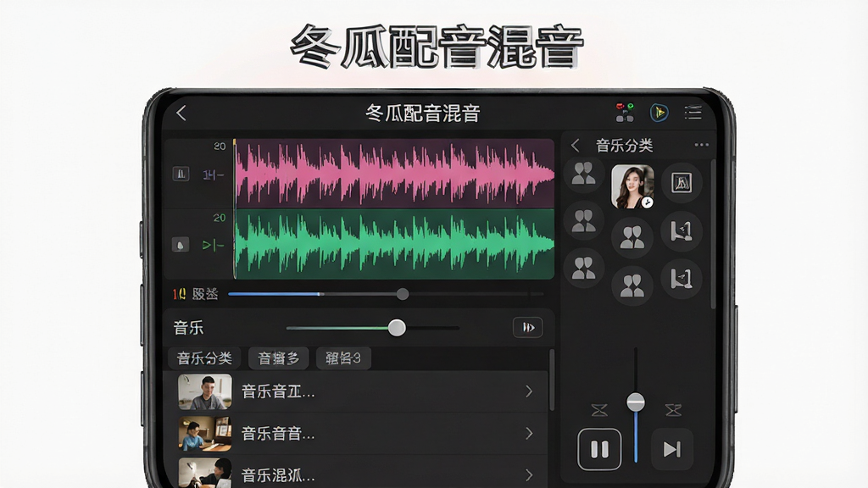Click the 音乐分类 side panel heading
The height and width of the screenshot is (488, 868).
pyautogui.click(x=624, y=146)
